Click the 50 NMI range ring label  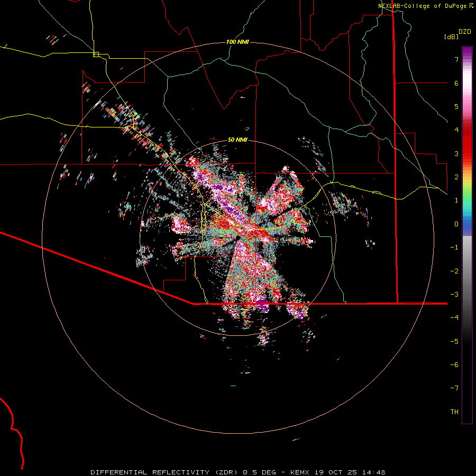point(237,140)
